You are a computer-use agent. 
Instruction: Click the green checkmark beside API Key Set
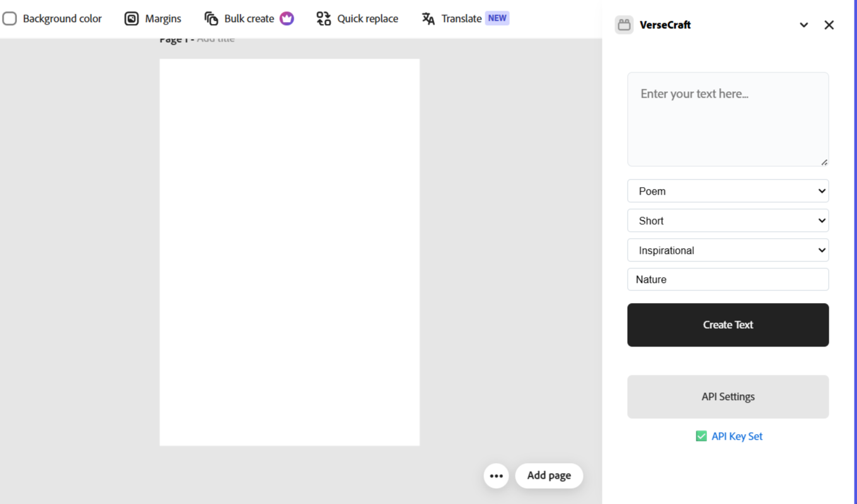[701, 435]
